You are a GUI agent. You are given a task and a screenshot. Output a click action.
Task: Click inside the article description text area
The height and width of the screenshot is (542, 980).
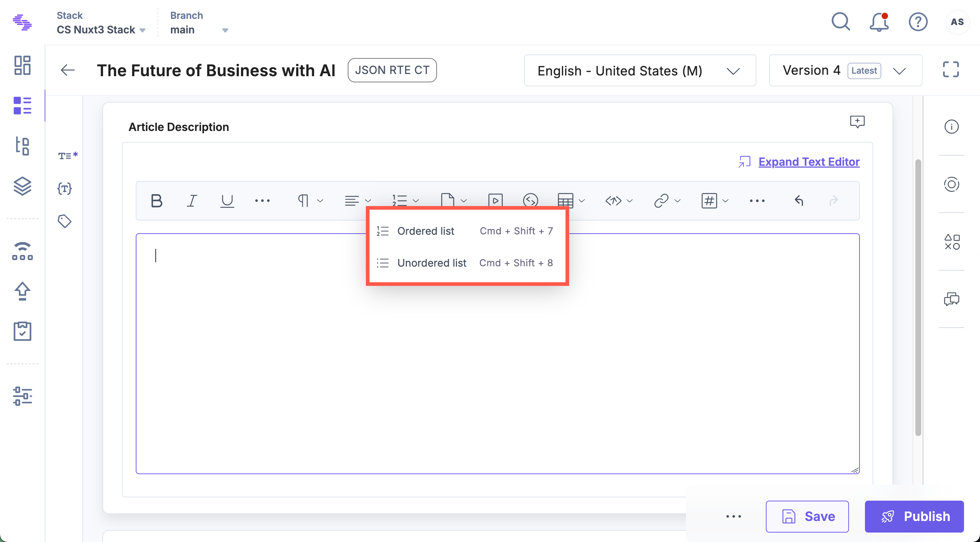(x=495, y=361)
